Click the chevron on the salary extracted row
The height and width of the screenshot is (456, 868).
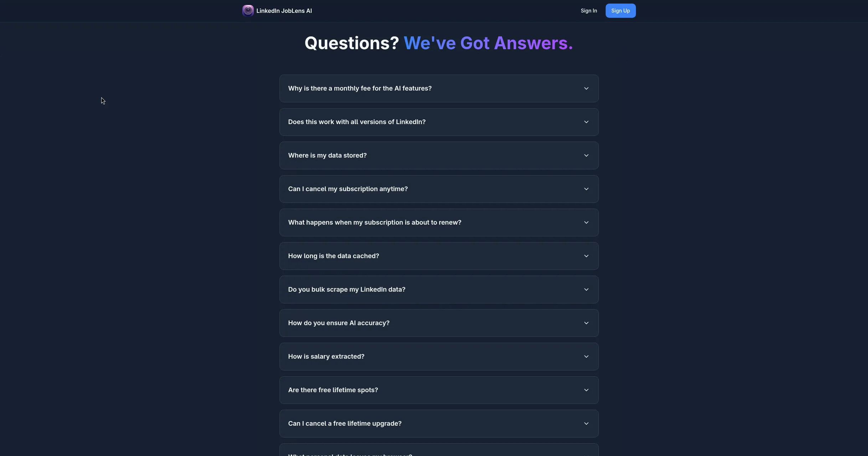pyautogui.click(x=586, y=357)
